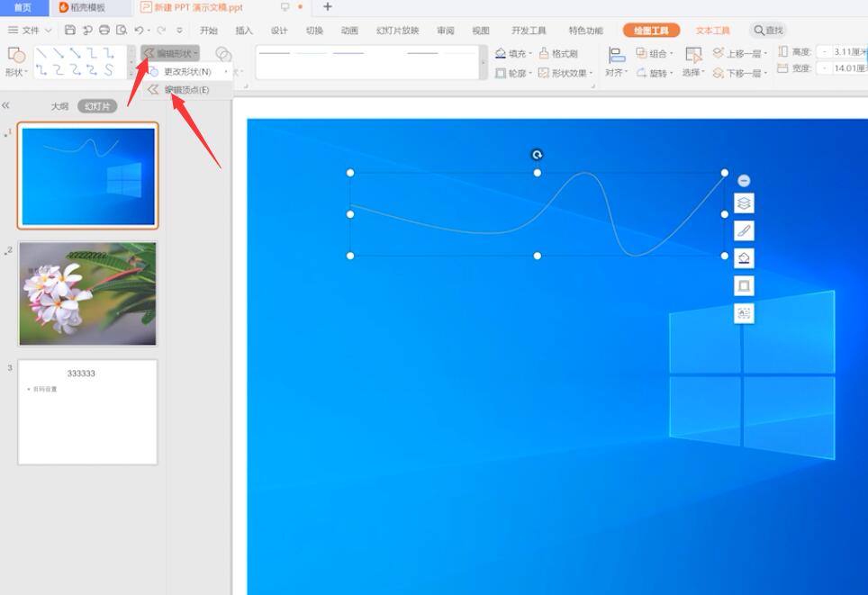868x595 pixels.
Task: Open the 幻灯片放映 ribbon tab
Action: click(x=397, y=31)
